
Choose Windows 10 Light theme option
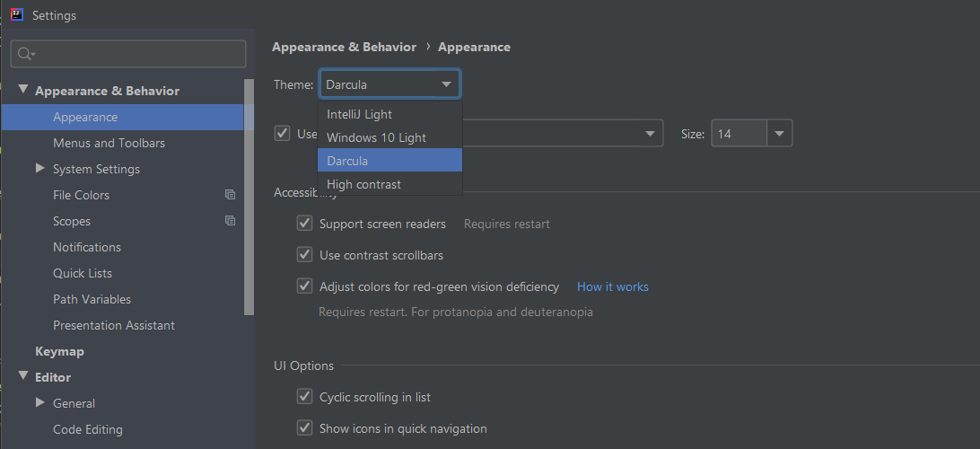(390, 137)
